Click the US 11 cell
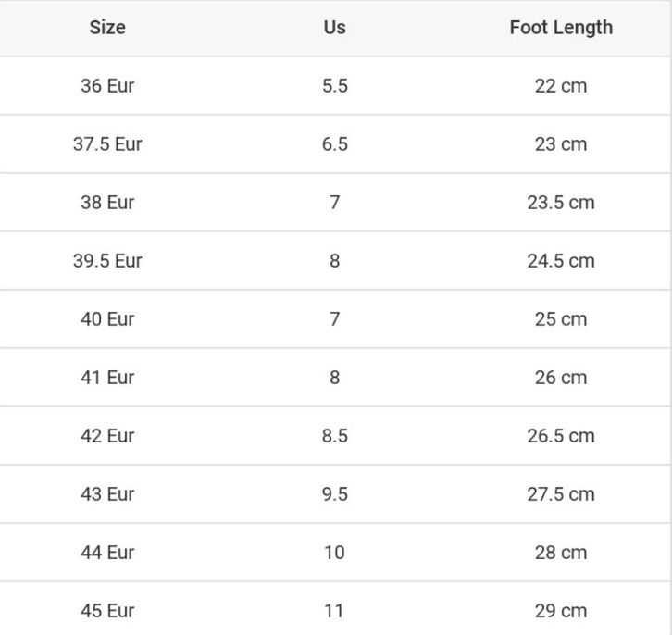The image size is (672, 635). click(x=334, y=611)
